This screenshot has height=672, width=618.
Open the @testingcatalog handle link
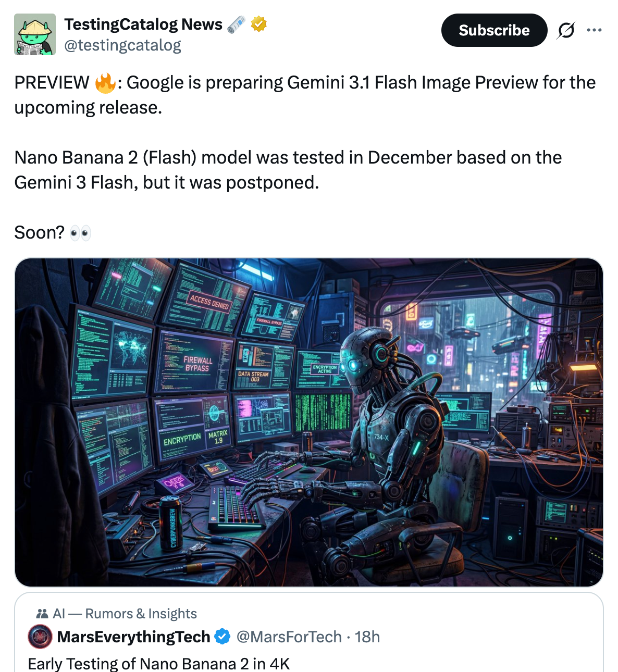122,45
